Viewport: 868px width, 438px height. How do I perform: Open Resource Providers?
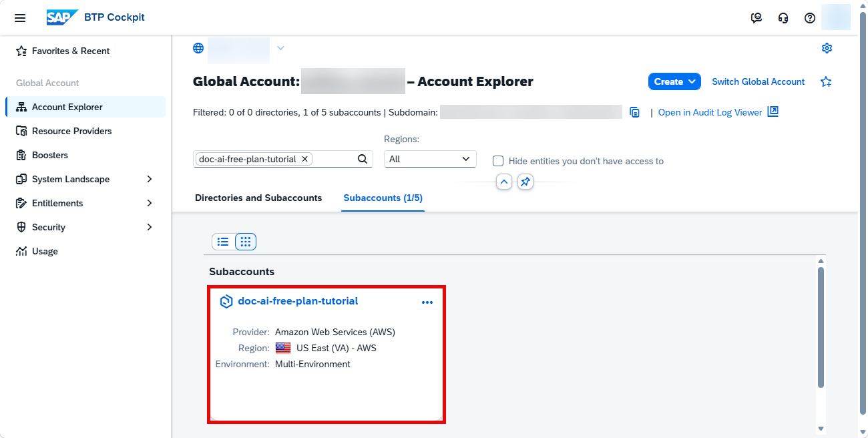(x=85, y=131)
